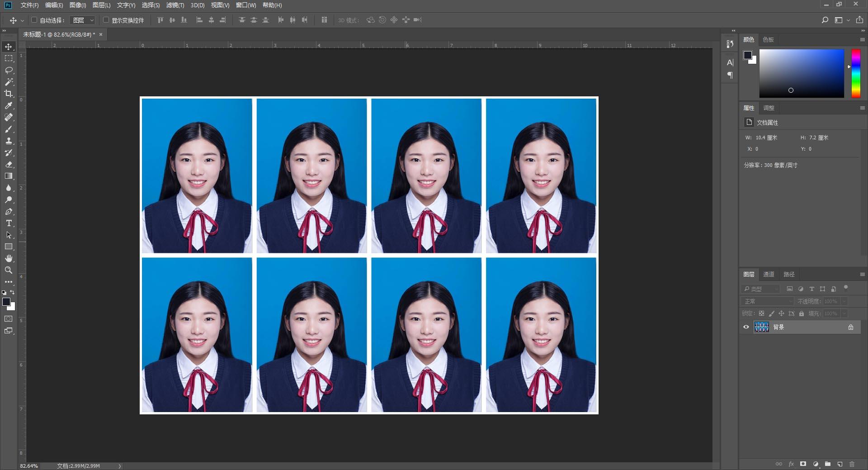
Task: Select the Move tool
Action: pos(9,47)
